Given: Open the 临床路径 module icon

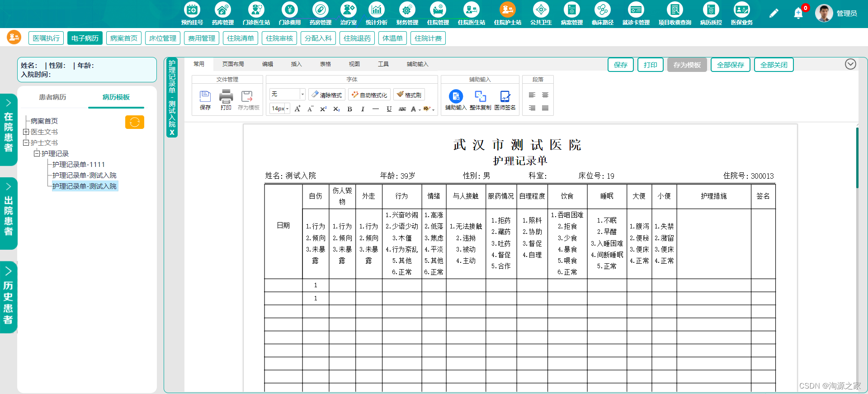Looking at the screenshot, I should pyautogui.click(x=602, y=9).
